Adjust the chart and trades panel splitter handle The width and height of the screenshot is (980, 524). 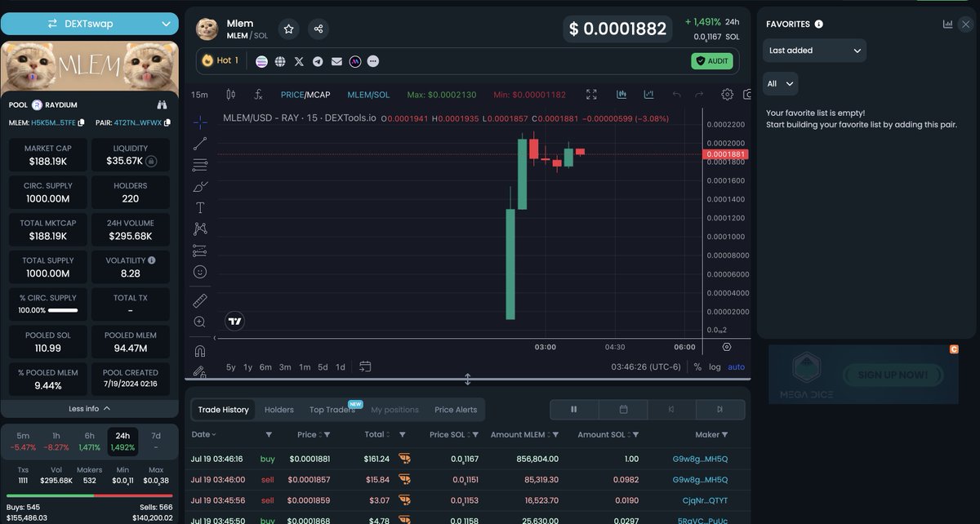pyautogui.click(x=468, y=380)
